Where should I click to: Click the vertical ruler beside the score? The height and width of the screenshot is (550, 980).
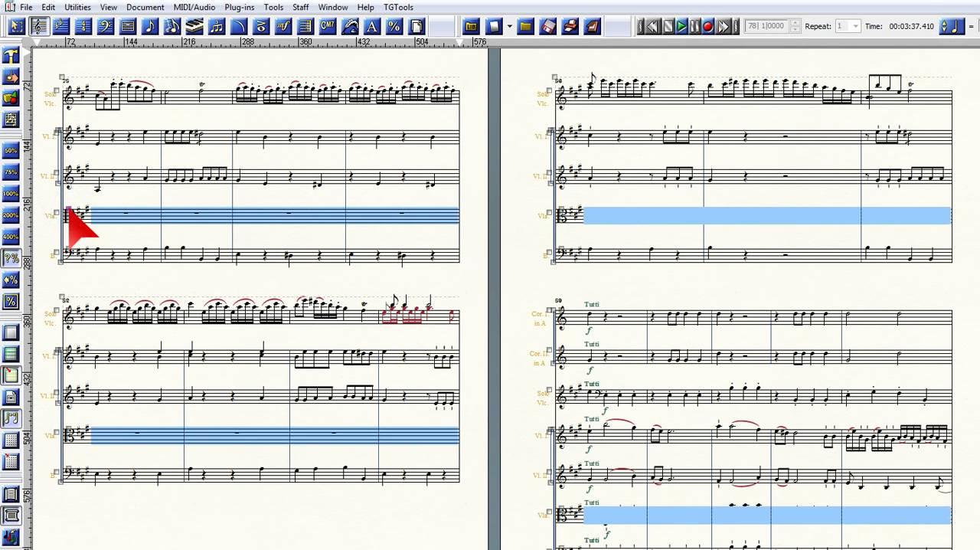pyautogui.click(x=28, y=299)
